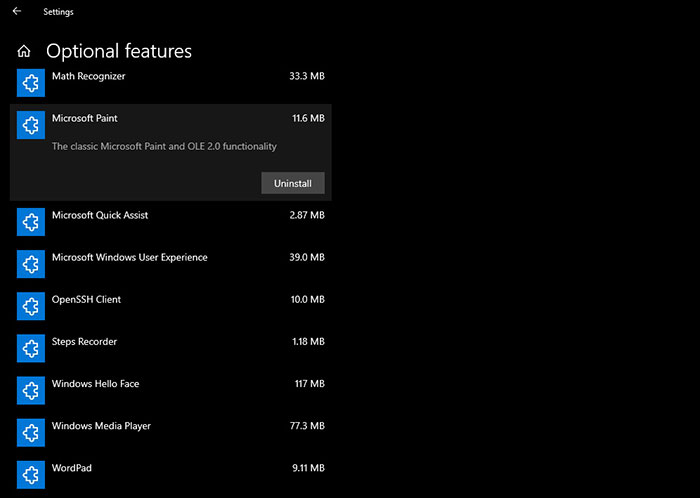Image resolution: width=700 pixels, height=498 pixels.
Task: Expand the WordPad feature entry
Action: pos(171,475)
